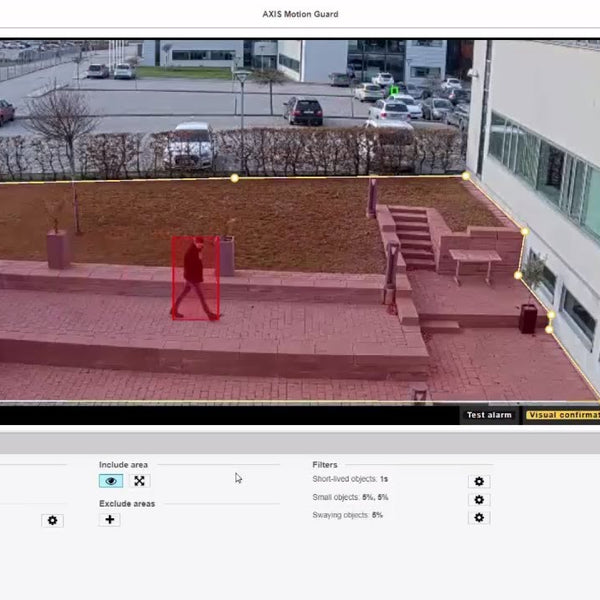Select the top-middle yellow vertex of include area

click(235, 178)
